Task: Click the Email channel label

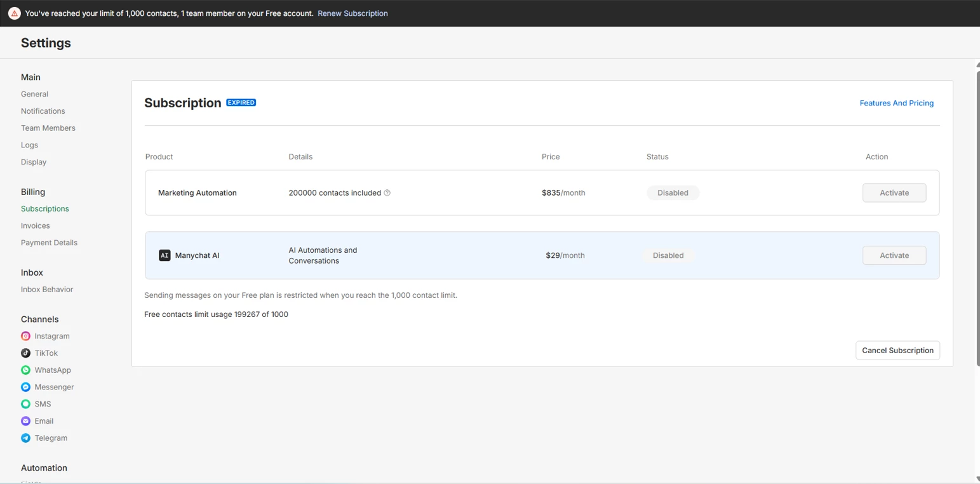Action: tap(44, 421)
